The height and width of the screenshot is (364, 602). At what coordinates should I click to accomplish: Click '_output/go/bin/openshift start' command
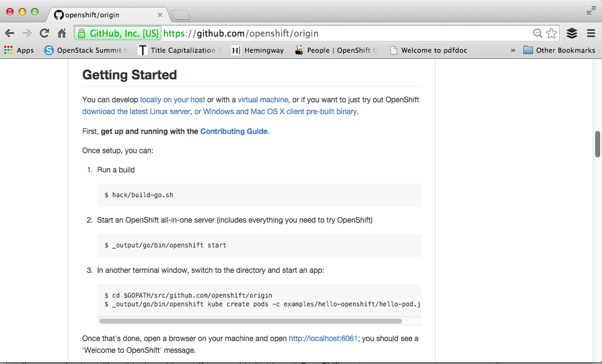click(169, 245)
